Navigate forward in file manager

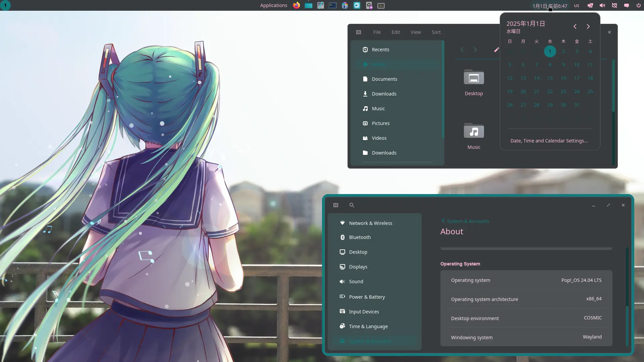[x=475, y=50]
